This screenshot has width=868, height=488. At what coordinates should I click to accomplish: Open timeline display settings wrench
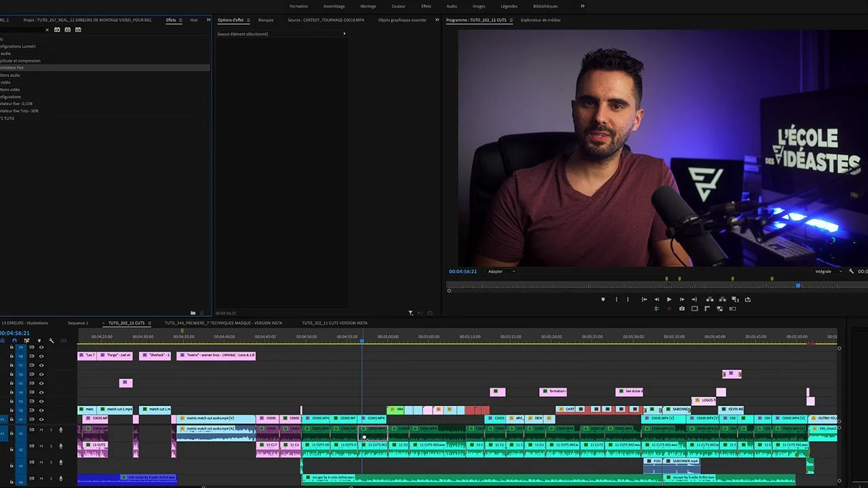(x=51, y=340)
